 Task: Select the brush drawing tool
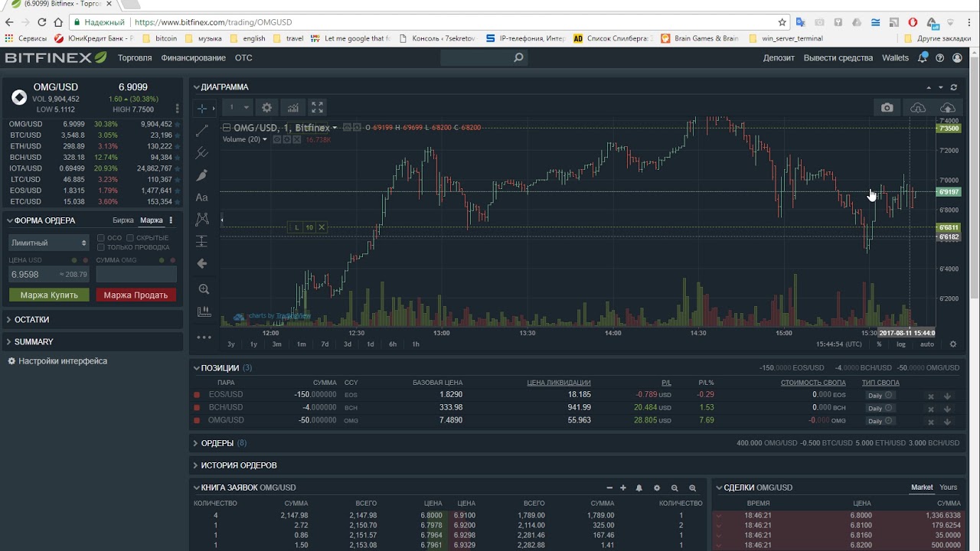202,175
